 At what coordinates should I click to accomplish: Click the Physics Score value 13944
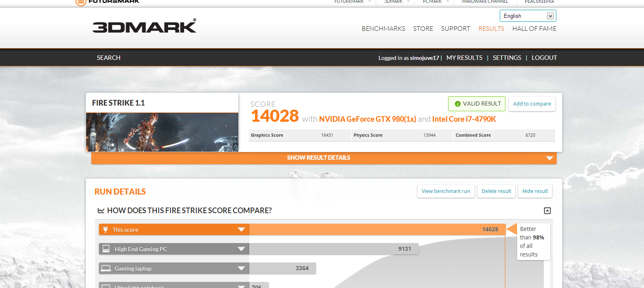[429, 136]
